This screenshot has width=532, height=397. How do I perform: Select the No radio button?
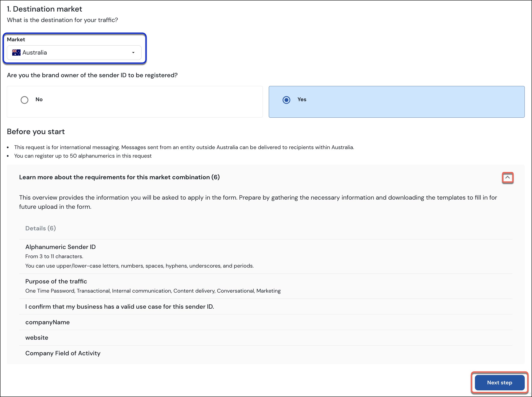tap(25, 100)
